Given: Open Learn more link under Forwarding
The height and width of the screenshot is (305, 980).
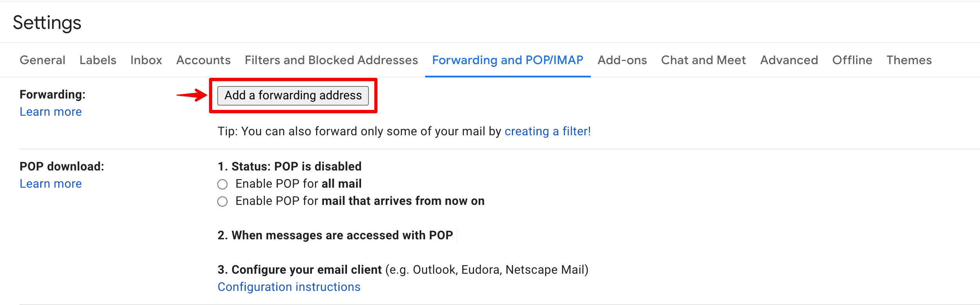Looking at the screenshot, I should pos(51,112).
